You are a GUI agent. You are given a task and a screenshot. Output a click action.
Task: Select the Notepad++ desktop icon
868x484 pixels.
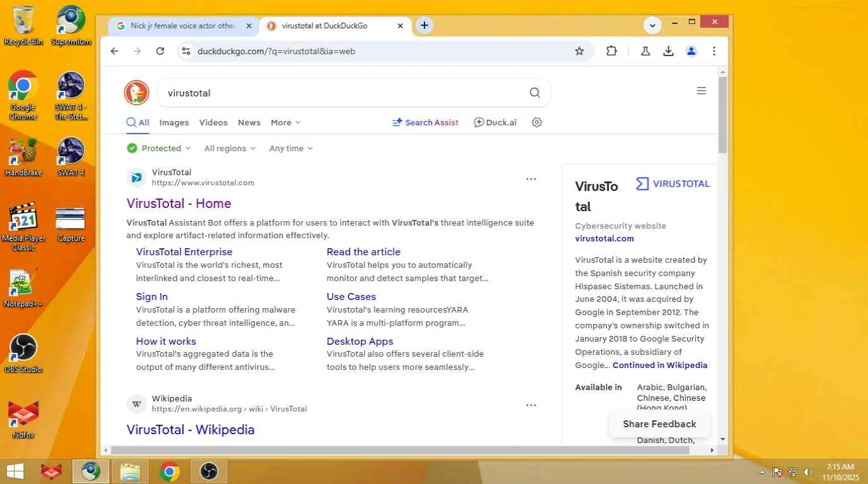point(23,288)
